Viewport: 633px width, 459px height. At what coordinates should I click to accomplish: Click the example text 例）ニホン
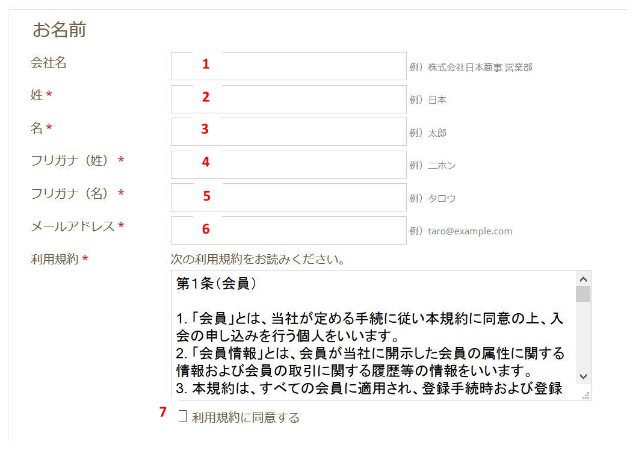click(x=432, y=165)
